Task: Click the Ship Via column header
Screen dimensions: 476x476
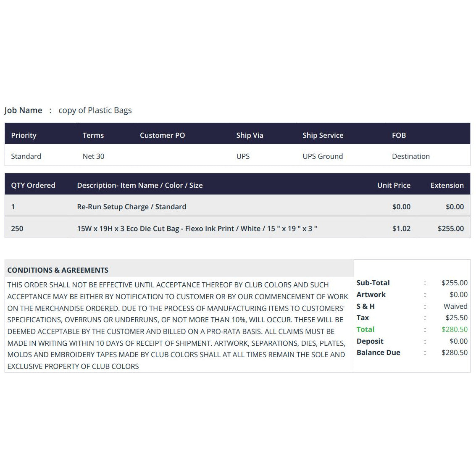Action: (250, 135)
